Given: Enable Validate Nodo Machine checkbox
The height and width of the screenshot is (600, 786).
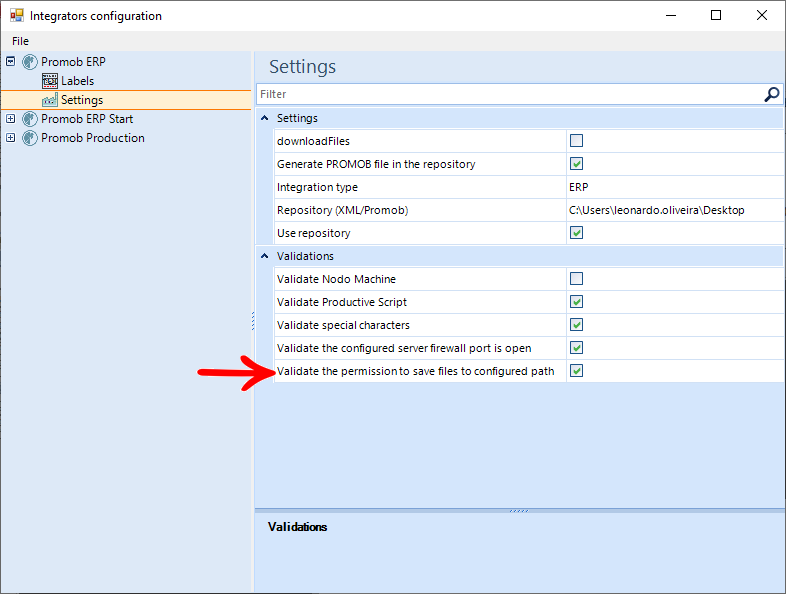Looking at the screenshot, I should pos(576,279).
